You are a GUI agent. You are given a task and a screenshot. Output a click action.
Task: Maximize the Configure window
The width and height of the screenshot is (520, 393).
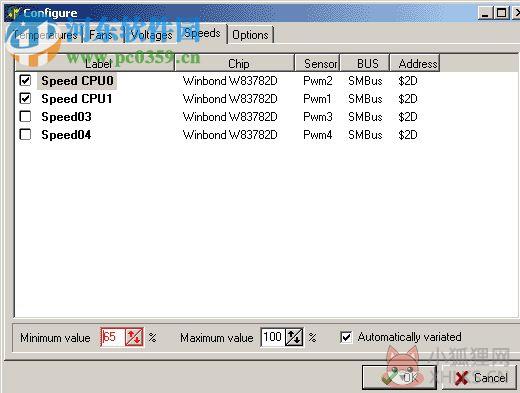tap(501, 13)
